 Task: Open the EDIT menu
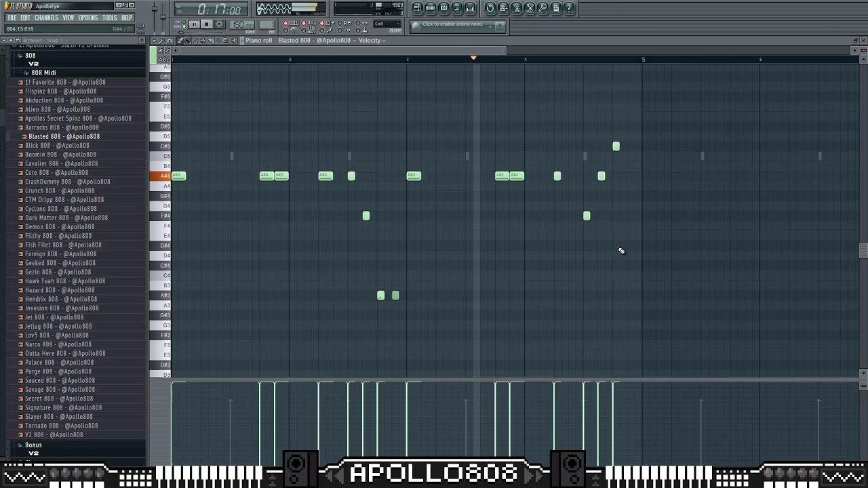pyautogui.click(x=25, y=18)
